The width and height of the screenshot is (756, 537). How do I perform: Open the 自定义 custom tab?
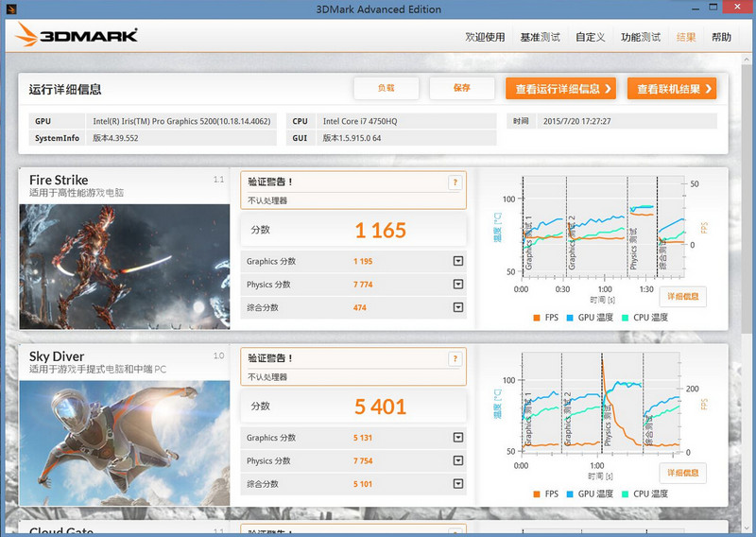point(591,37)
